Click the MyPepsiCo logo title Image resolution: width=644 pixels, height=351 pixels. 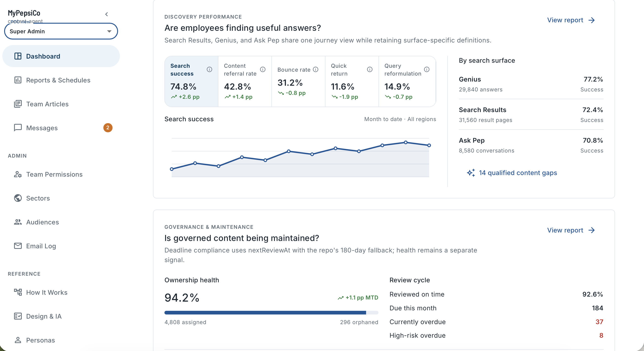pos(24,13)
